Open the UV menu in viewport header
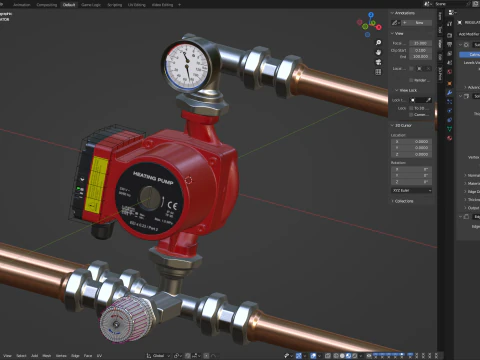480x360 pixels. pyautogui.click(x=99, y=356)
